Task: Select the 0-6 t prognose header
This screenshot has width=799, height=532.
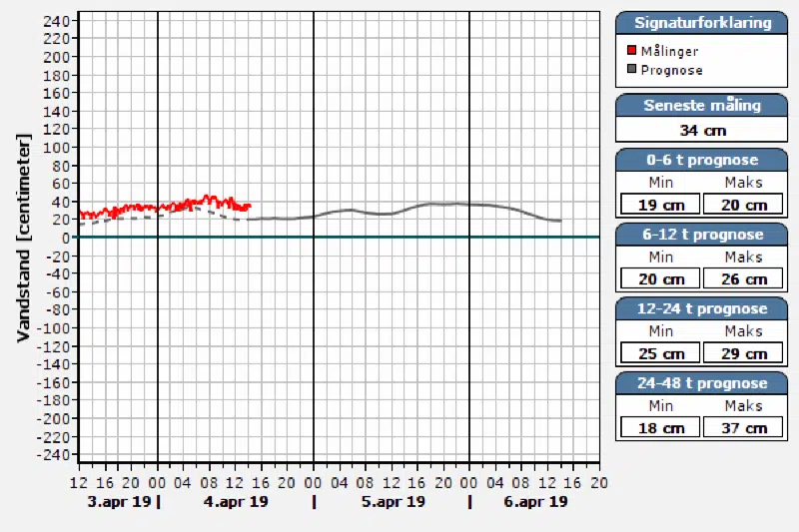Action: [x=702, y=160]
